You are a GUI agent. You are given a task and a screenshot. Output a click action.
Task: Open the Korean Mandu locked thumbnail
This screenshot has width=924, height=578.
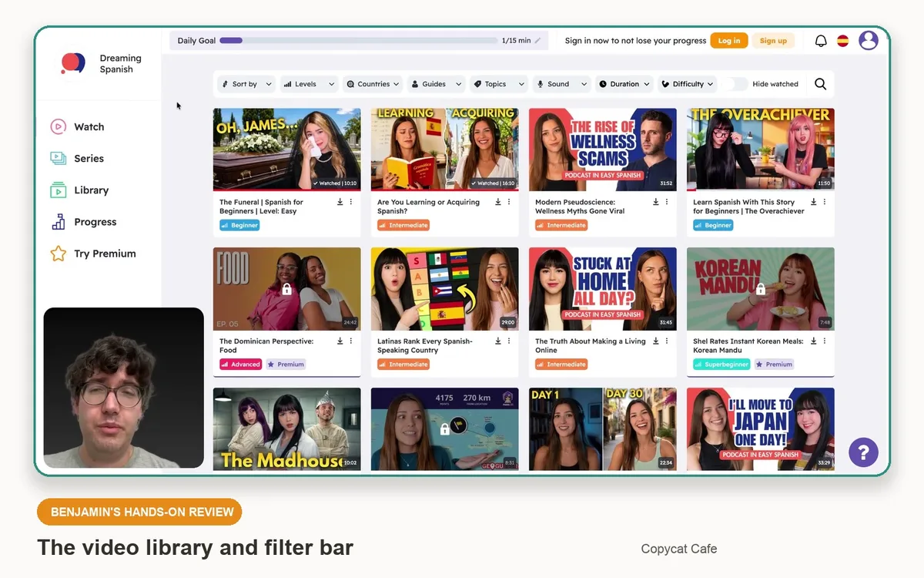tap(761, 289)
